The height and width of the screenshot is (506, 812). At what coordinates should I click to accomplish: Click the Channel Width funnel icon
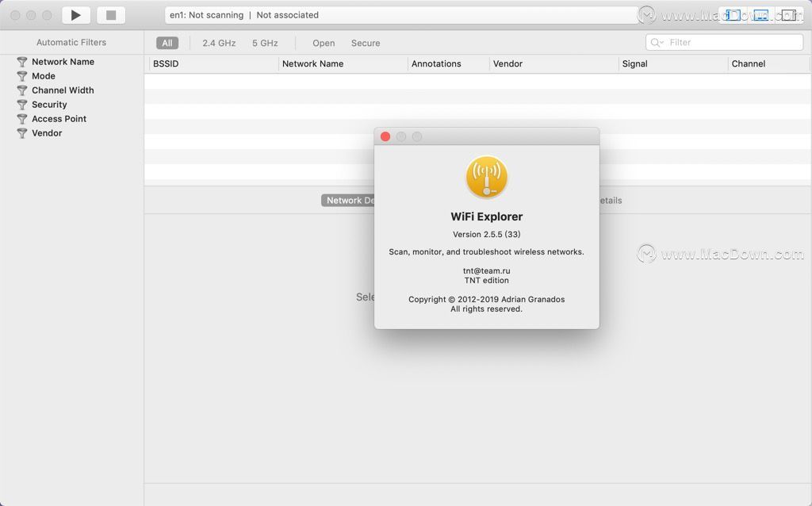21,90
